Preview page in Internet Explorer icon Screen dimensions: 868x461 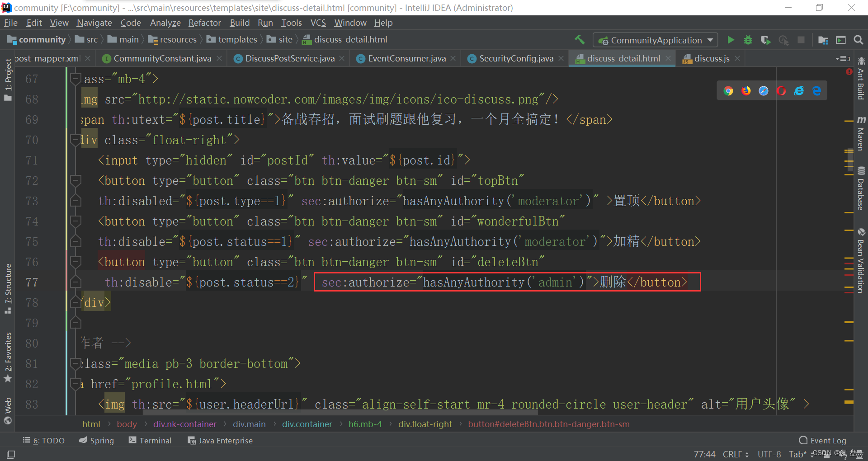[x=799, y=91]
